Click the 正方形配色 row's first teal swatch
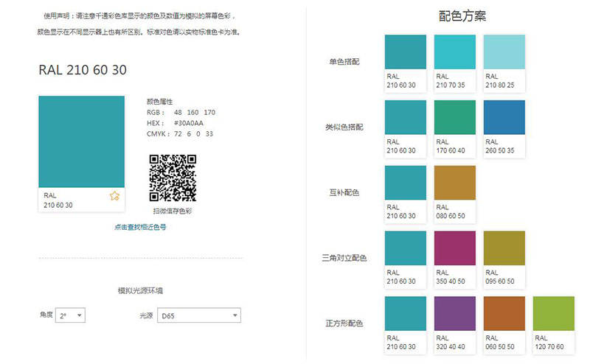Viewport: 590px width, 364px height. pos(406,314)
